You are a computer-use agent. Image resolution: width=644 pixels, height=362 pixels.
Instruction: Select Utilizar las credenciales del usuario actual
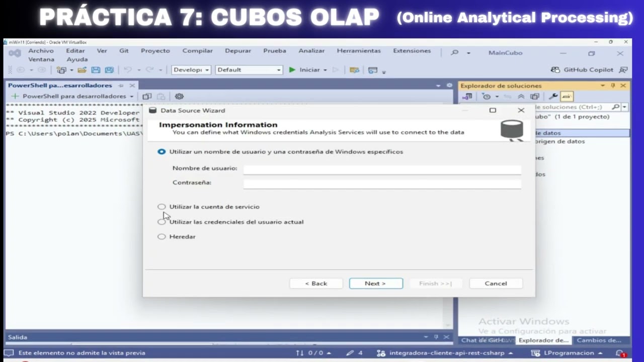(x=162, y=222)
